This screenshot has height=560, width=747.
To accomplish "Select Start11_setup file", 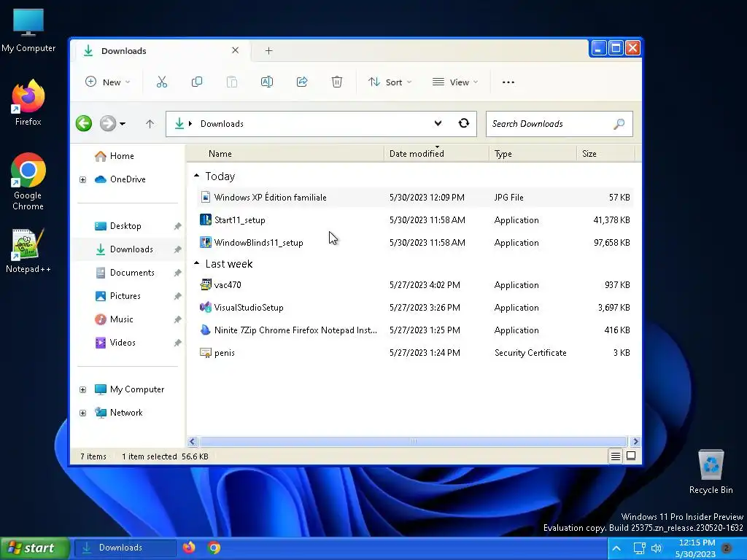I will click(x=415, y=220).
